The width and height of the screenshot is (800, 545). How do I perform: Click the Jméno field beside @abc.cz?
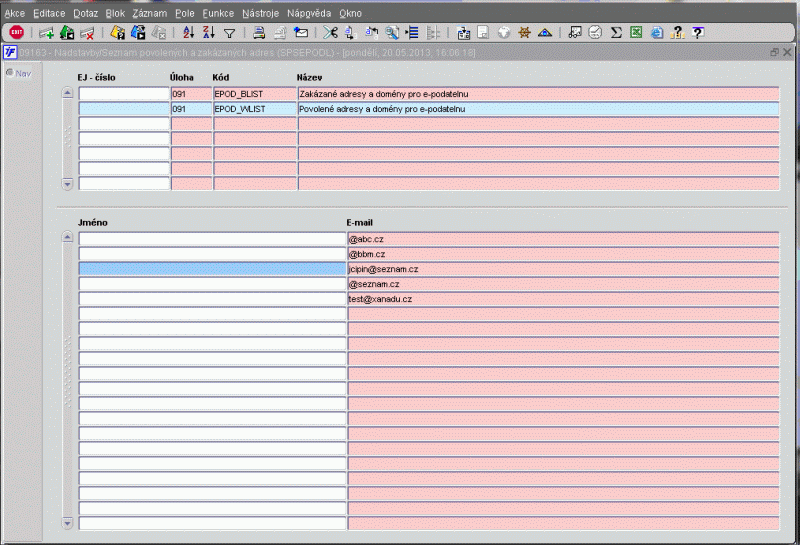pos(212,239)
